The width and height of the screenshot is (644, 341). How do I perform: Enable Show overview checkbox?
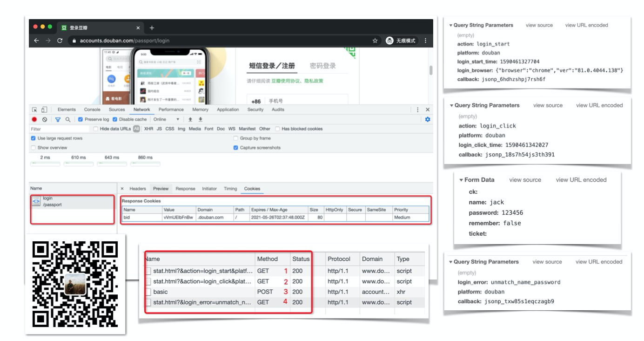pos(33,148)
